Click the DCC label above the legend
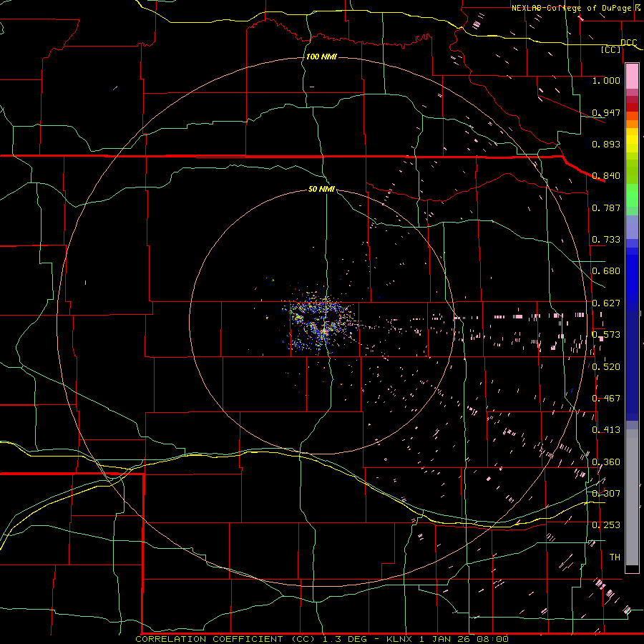This screenshot has height=644, width=644. (628, 43)
